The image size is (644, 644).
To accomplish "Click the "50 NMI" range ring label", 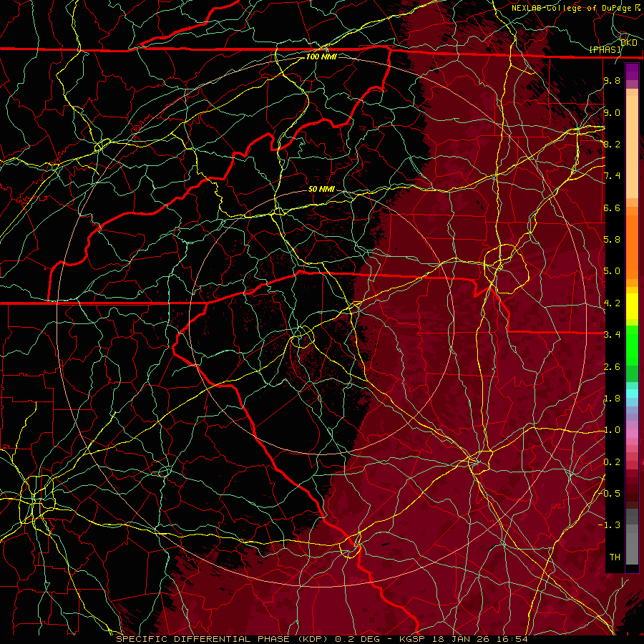I will 321,190.
